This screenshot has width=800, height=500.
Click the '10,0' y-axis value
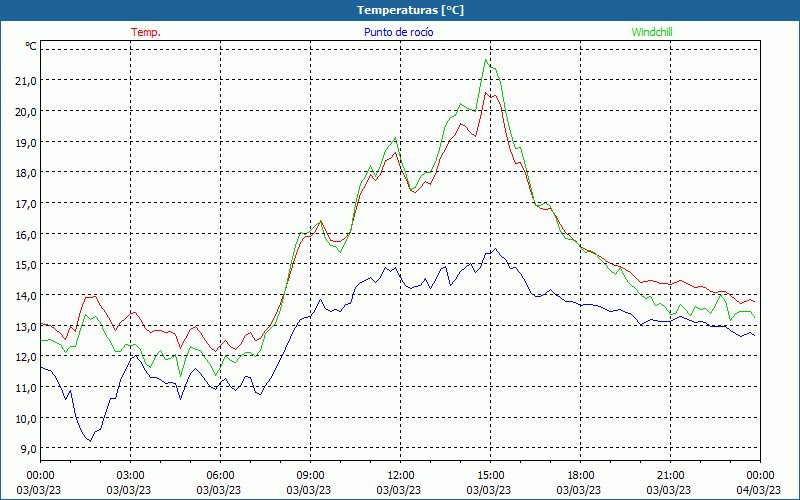pyautogui.click(x=26, y=418)
